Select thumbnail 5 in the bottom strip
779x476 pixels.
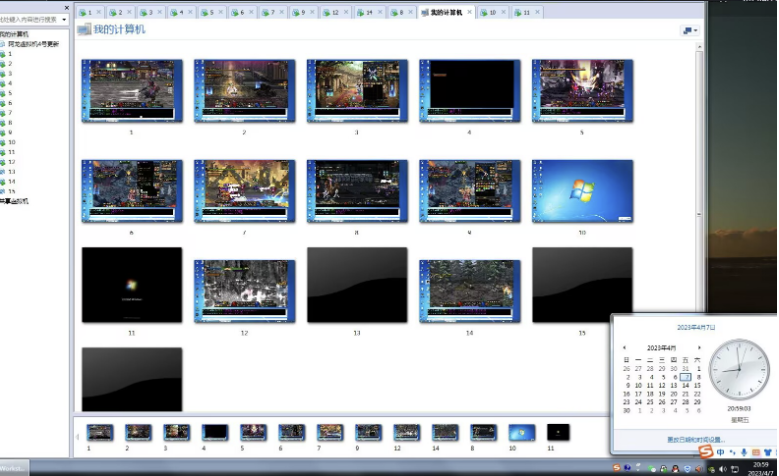coord(253,432)
